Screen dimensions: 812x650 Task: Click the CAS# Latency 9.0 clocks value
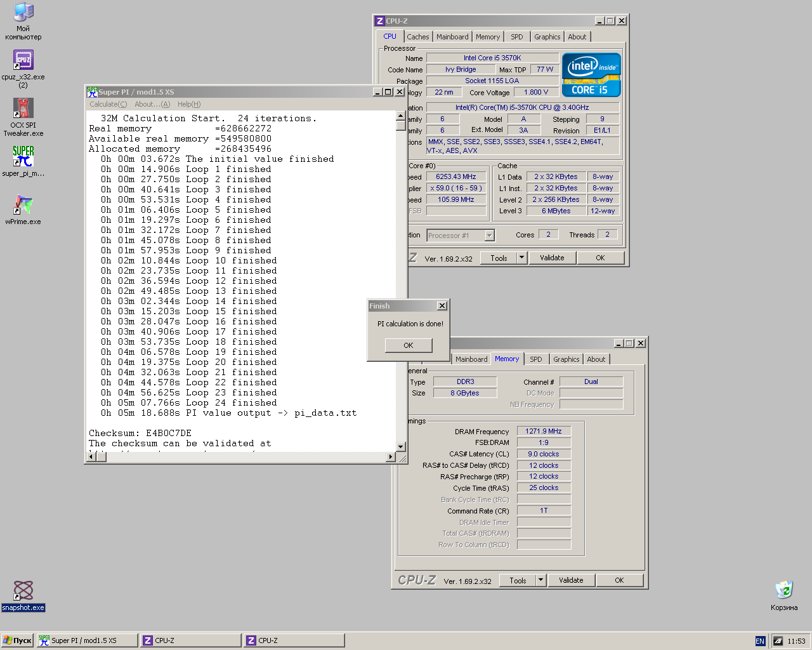pyautogui.click(x=544, y=454)
